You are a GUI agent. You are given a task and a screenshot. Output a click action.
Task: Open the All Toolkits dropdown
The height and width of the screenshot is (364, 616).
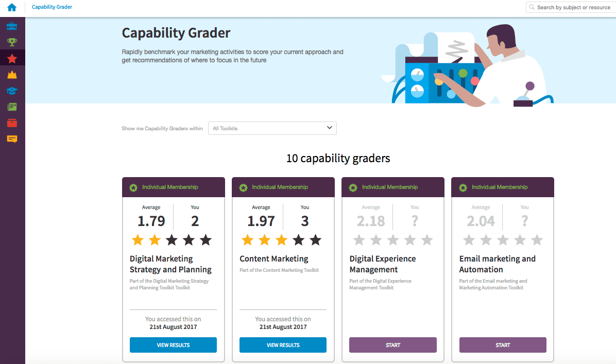[x=272, y=128]
